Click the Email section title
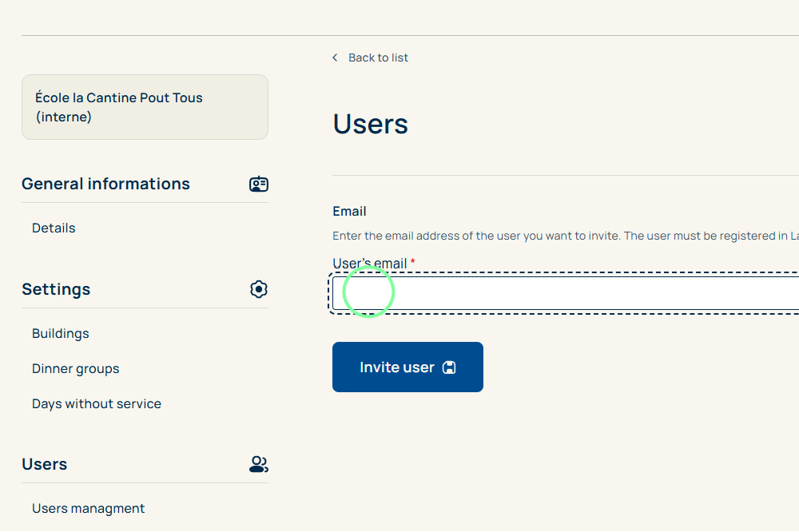799x532 pixels. tap(350, 211)
